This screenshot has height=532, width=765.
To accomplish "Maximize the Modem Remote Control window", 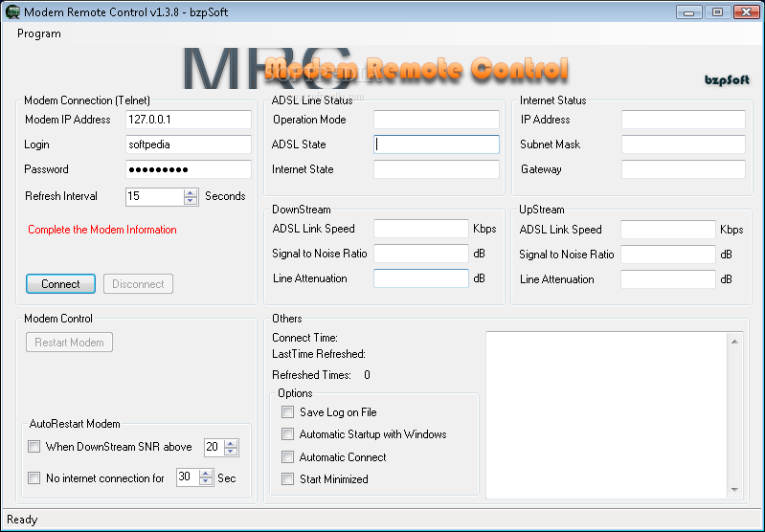I will 718,12.
